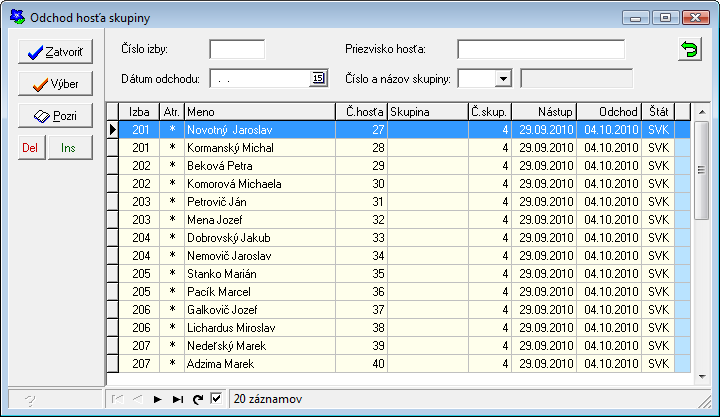Jump to the last record
Screen dimensions: 720x417
[x=177, y=399]
